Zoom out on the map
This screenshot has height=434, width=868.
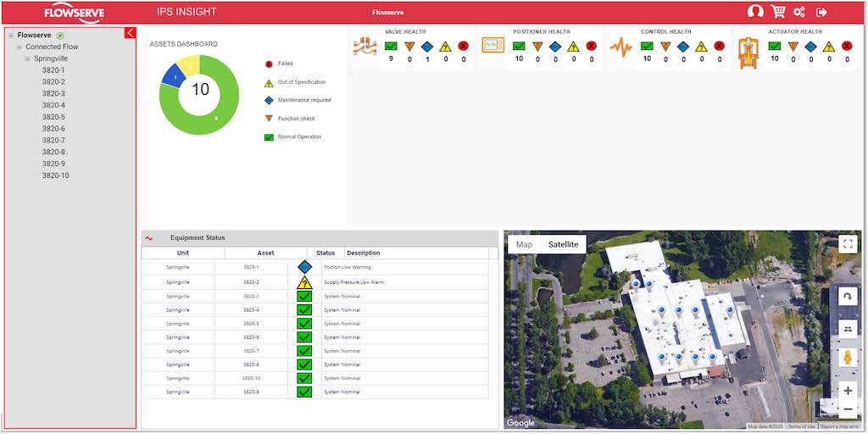coord(848,409)
